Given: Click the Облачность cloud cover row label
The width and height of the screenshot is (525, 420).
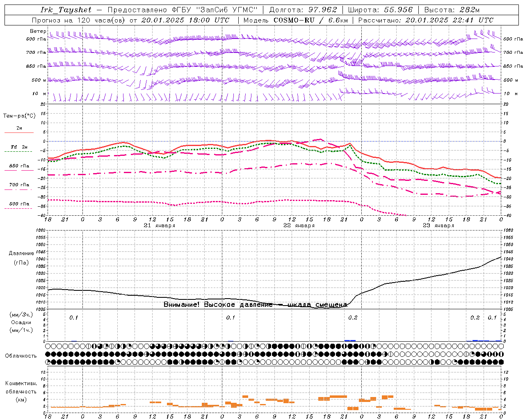Looking at the screenshot, I should coord(21,356).
